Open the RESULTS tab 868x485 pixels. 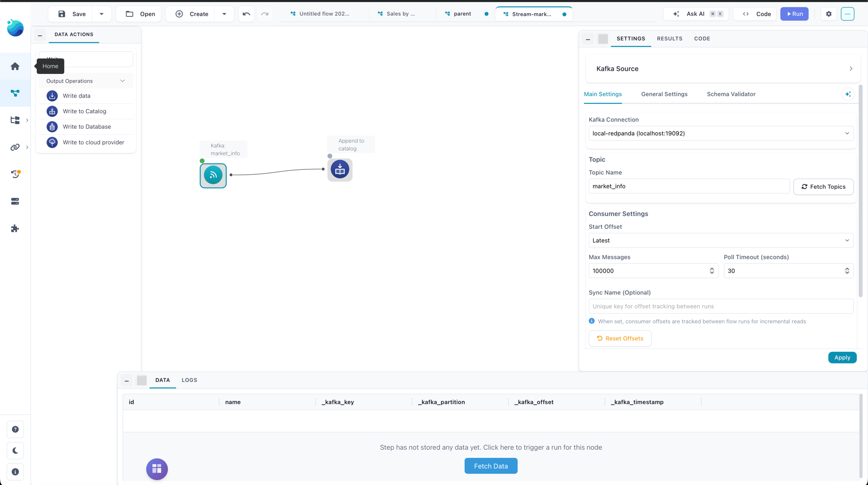669,39
